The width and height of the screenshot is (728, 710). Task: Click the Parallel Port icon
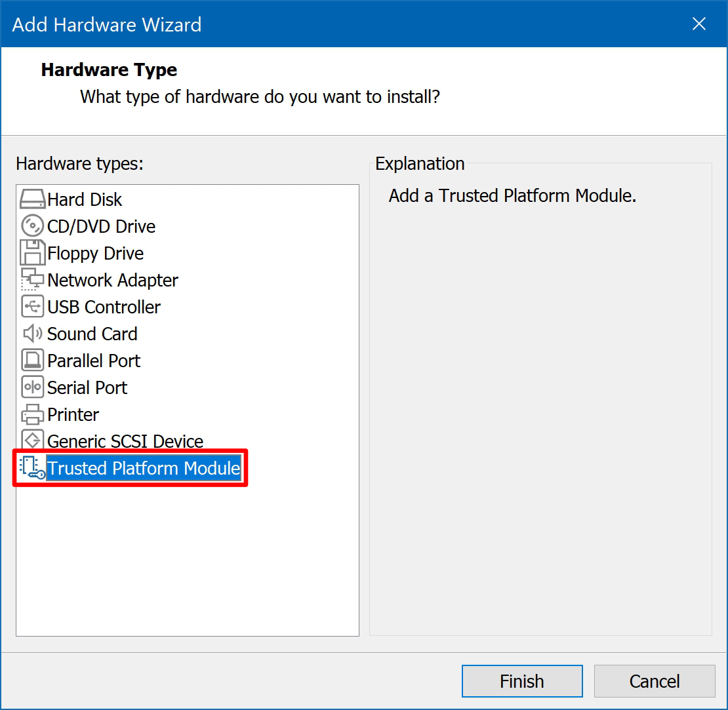(33, 361)
